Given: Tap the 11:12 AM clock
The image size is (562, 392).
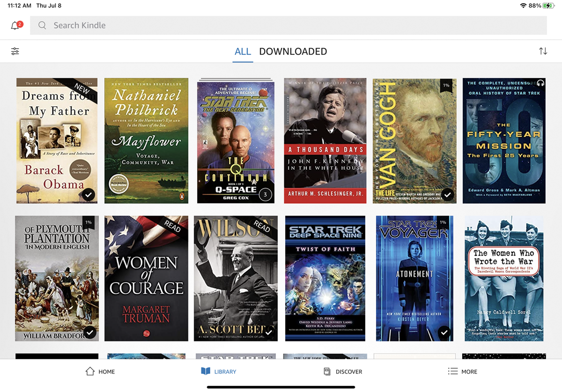Looking at the screenshot, I should 20,6.
